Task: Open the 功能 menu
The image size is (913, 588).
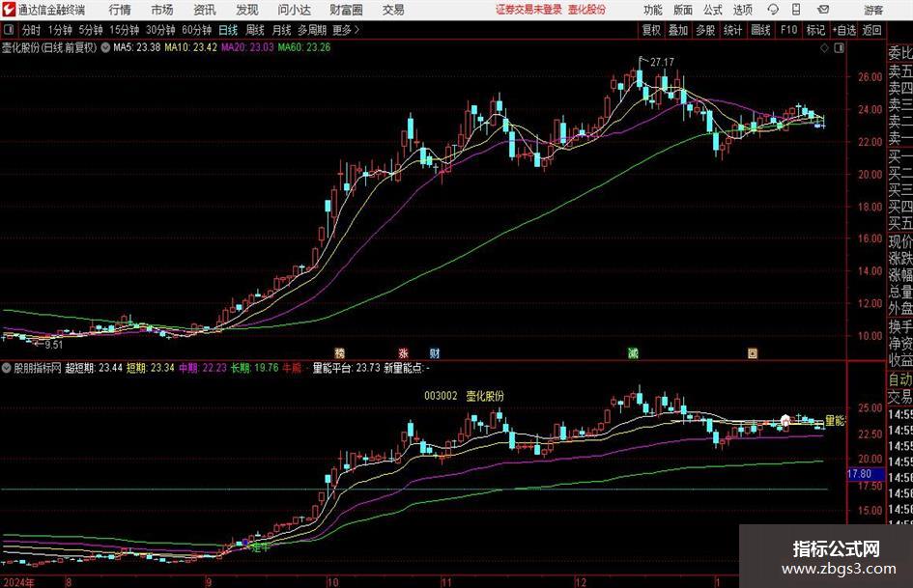Action: point(653,10)
